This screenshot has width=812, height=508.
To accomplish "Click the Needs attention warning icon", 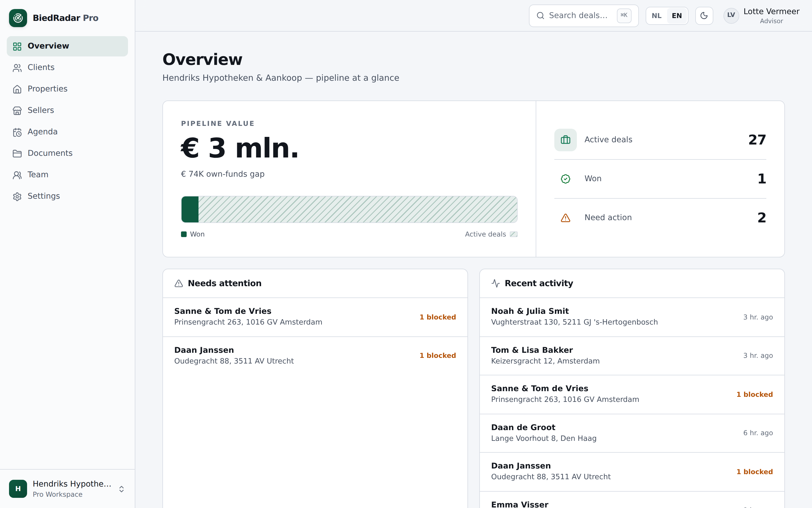I will pyautogui.click(x=179, y=284).
